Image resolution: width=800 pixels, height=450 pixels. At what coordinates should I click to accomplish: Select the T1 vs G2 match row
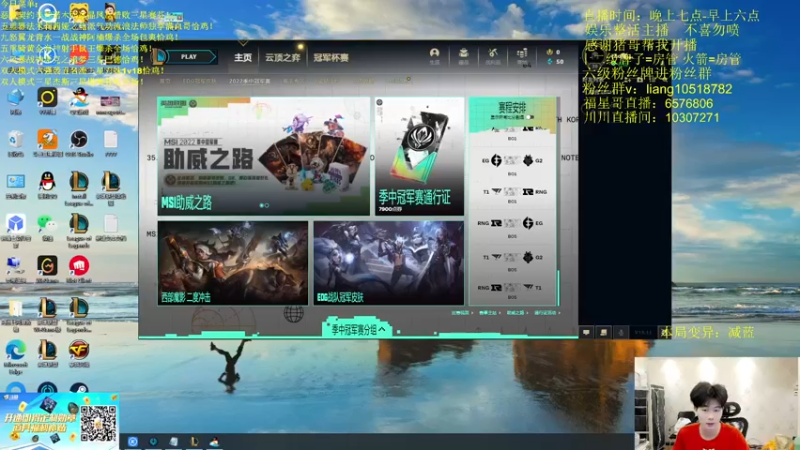[512, 257]
